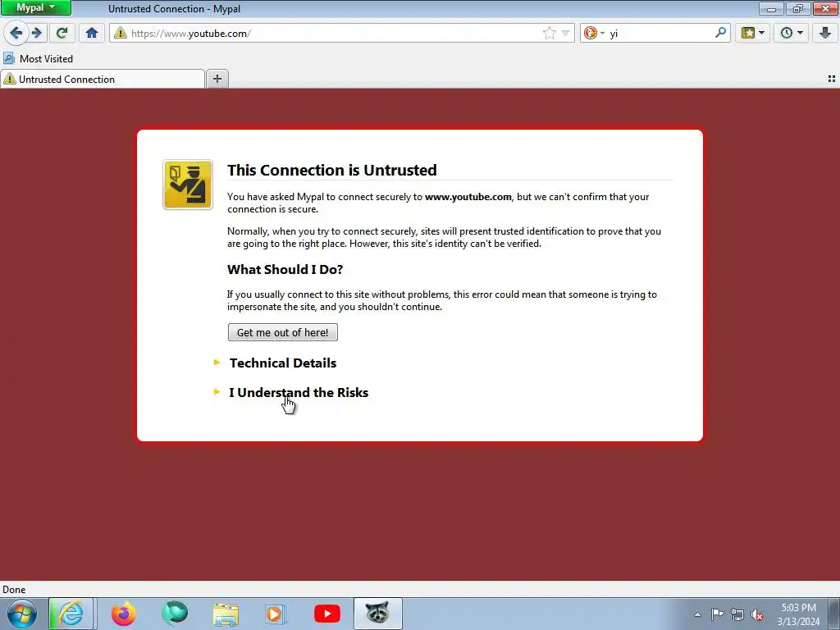The image size is (840, 630).
Task: Click the warning triangle icon in address bar
Action: click(121, 33)
